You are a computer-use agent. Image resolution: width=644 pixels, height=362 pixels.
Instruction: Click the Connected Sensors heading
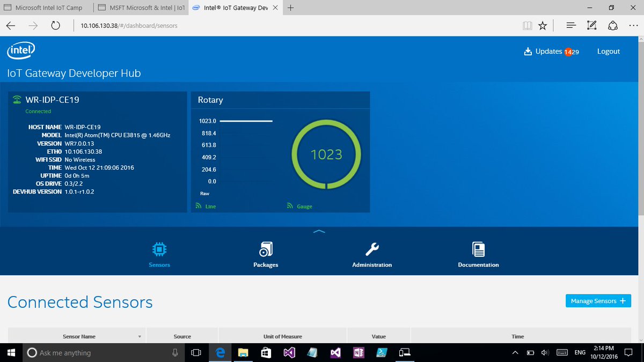click(80, 302)
